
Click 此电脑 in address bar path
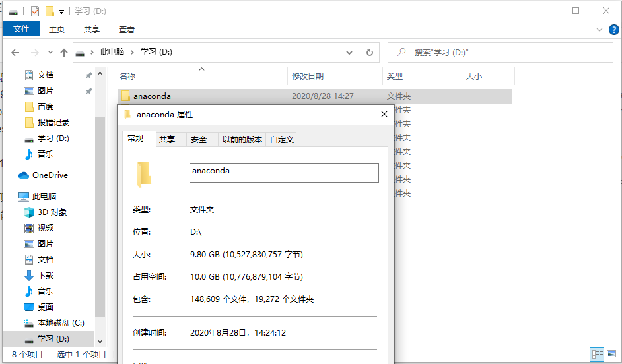(112, 52)
